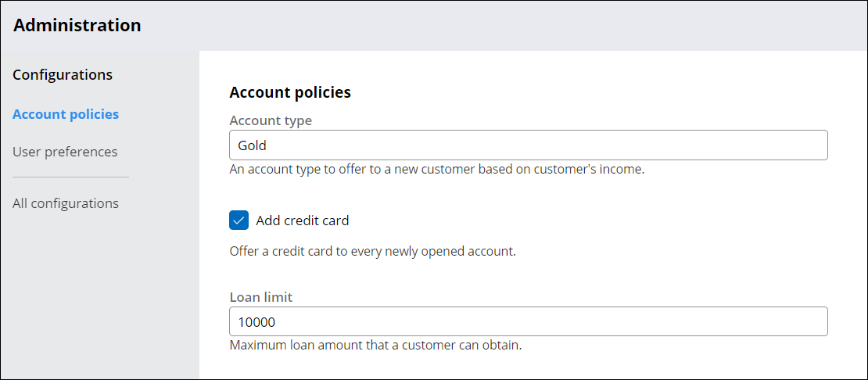The height and width of the screenshot is (380, 868).
Task: Click the Administration header title
Action: pyautogui.click(x=77, y=25)
